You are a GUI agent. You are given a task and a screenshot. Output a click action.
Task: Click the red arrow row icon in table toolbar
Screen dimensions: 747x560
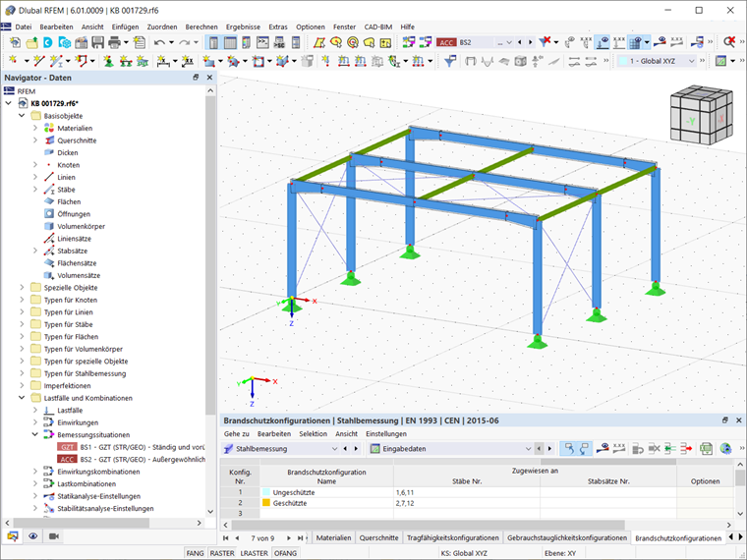[x=686, y=449]
